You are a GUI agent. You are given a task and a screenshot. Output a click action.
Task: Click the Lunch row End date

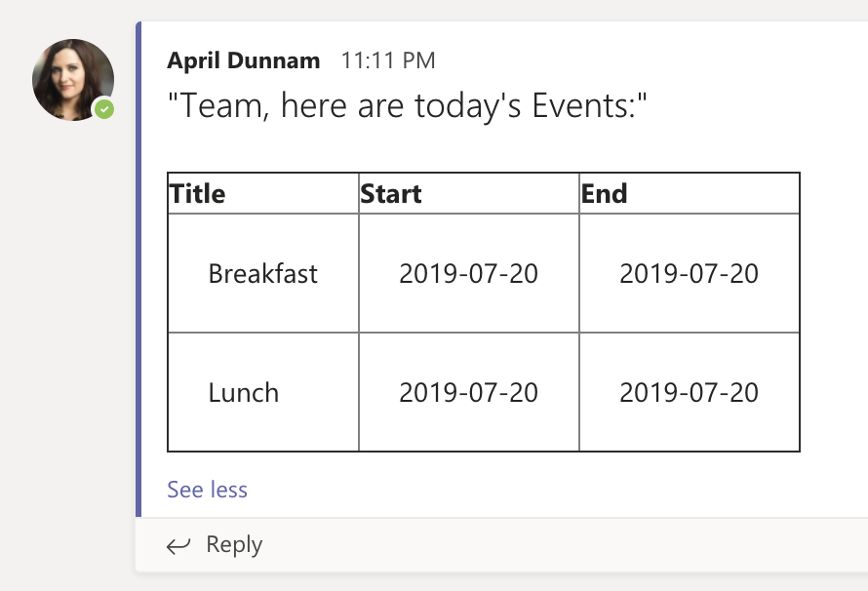689,393
